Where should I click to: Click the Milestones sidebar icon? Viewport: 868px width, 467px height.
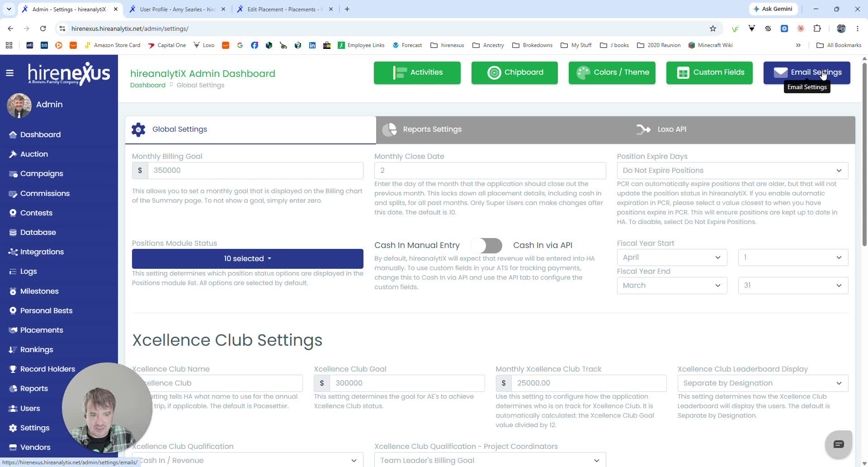(13, 291)
